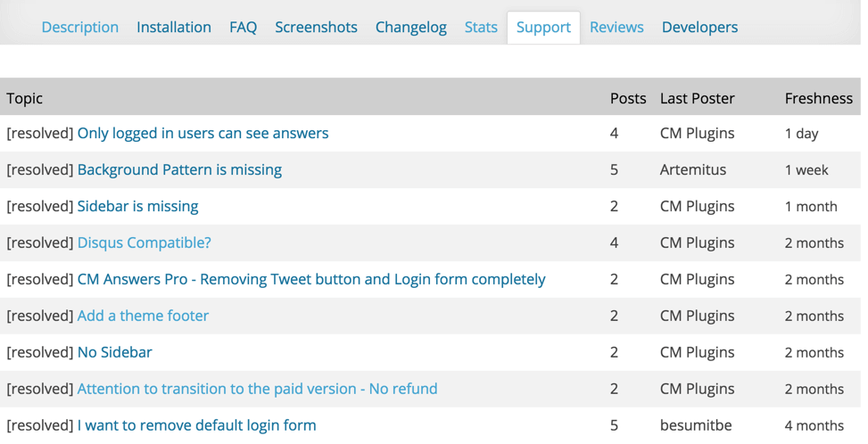Open 'I want to remove default login form'
Screen dimensions: 868x444
pyautogui.click(x=196, y=425)
